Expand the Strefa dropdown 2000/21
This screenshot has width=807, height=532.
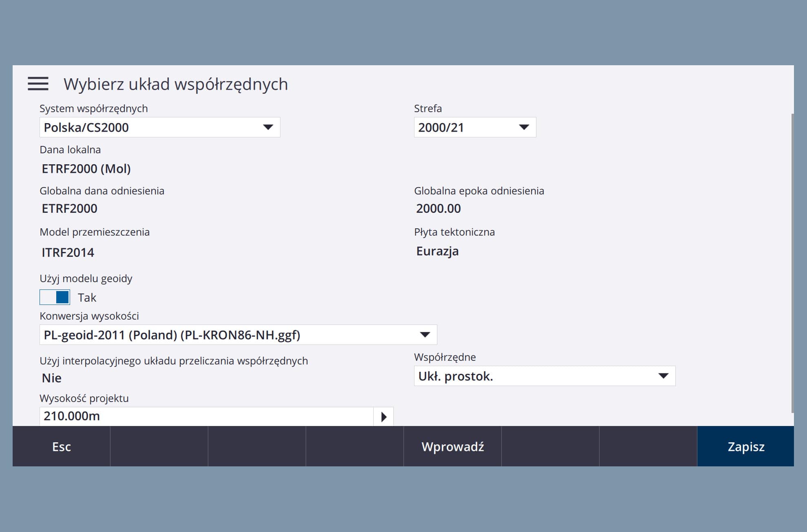(474, 128)
